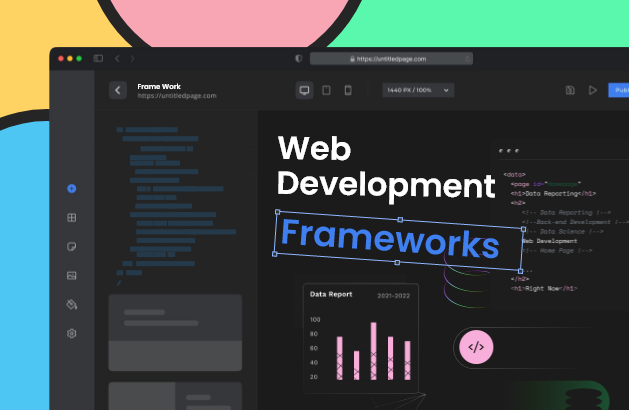Click the play preview icon
The image size is (629, 410).
point(592,90)
